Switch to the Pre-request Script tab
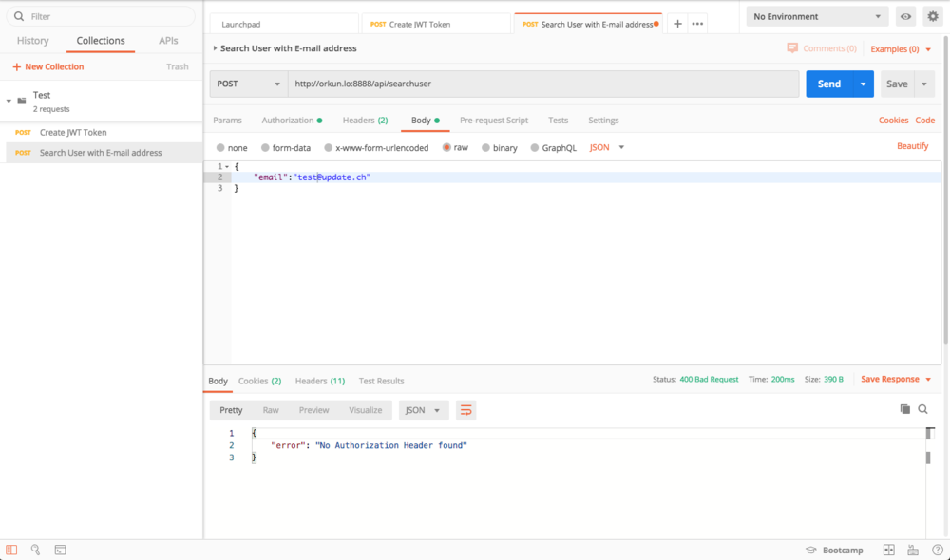 pyautogui.click(x=493, y=121)
